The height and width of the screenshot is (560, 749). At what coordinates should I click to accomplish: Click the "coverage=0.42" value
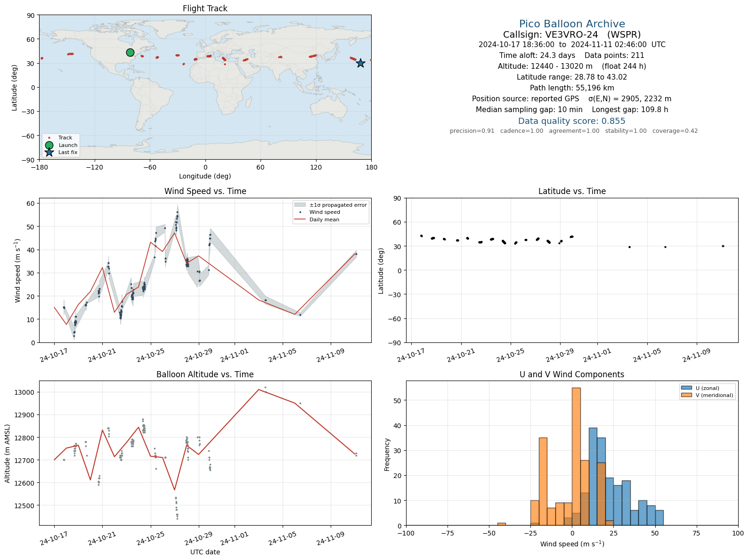[675, 131]
